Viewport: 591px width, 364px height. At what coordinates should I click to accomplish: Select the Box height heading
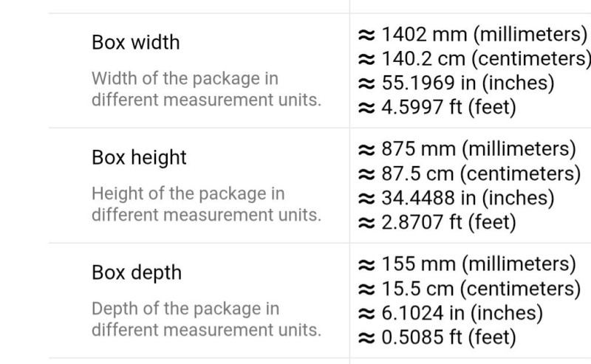139,157
